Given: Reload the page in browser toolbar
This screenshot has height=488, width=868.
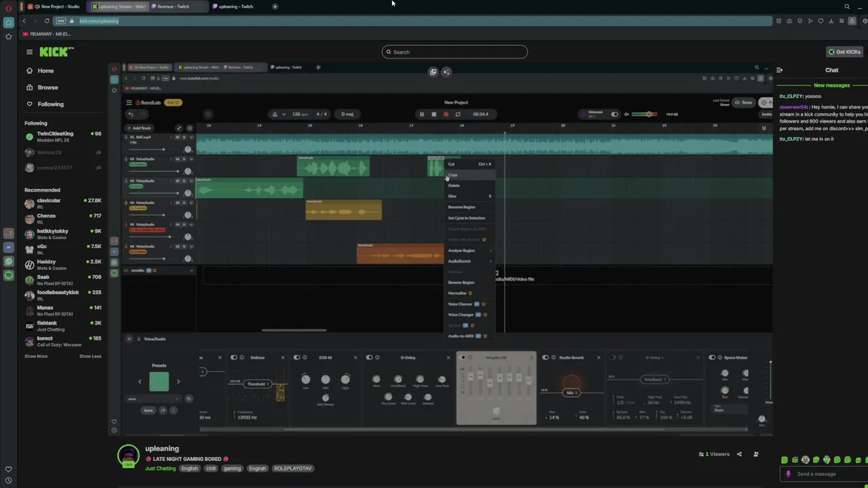Looking at the screenshot, I should click(x=47, y=21).
